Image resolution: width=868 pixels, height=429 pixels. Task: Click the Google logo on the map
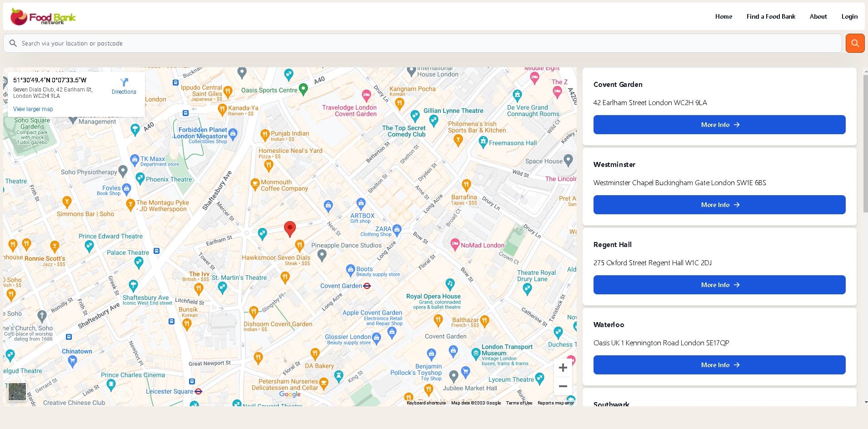tap(290, 394)
